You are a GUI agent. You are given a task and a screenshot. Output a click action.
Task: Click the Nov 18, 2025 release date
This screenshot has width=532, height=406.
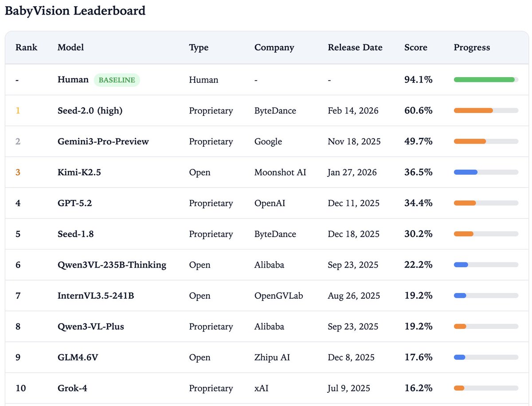click(354, 141)
